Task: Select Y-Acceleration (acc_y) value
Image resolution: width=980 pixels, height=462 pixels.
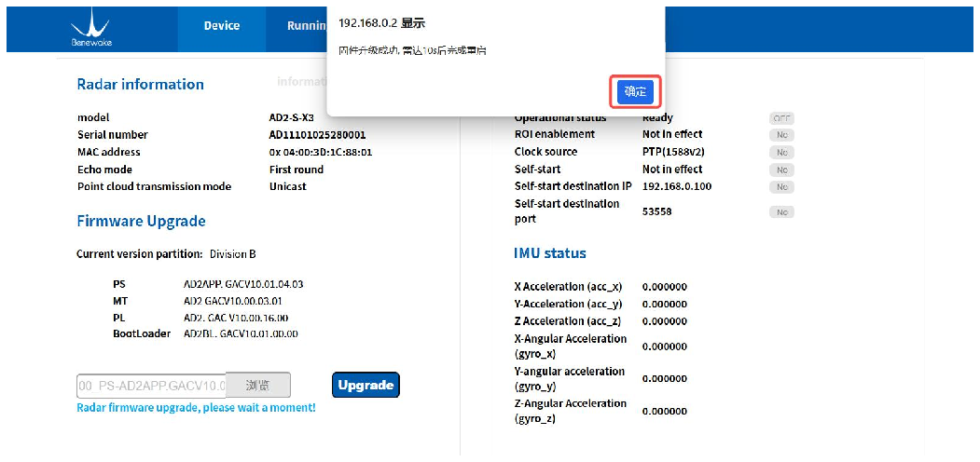Action: [665, 305]
